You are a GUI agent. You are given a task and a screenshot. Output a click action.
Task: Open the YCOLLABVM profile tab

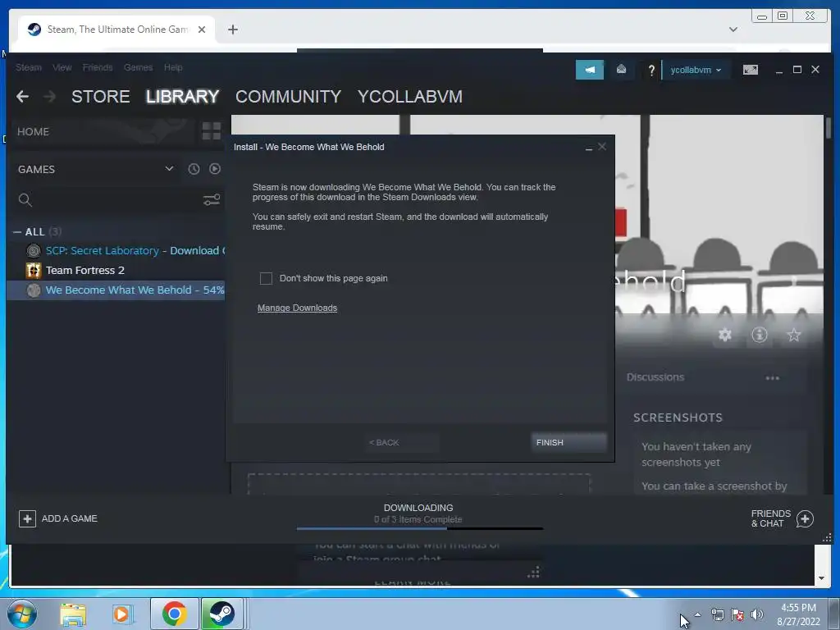(x=410, y=97)
